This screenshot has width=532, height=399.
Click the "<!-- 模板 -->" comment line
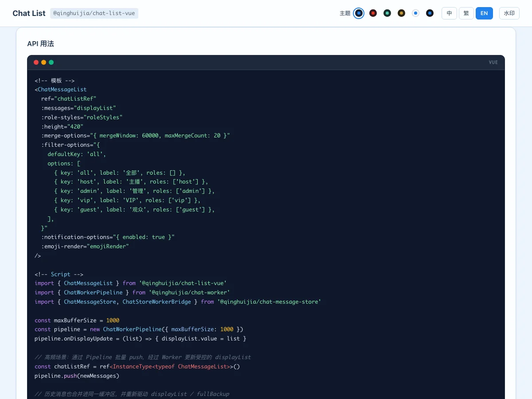pyautogui.click(x=55, y=80)
